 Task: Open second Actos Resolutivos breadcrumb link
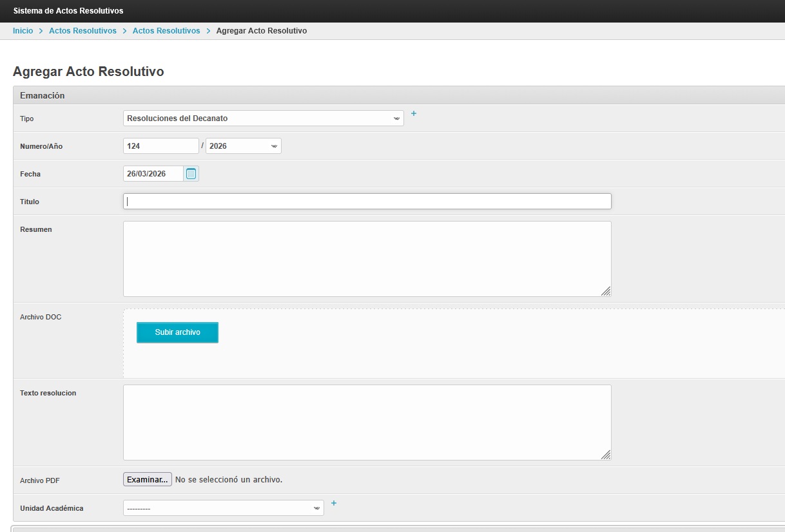point(166,31)
